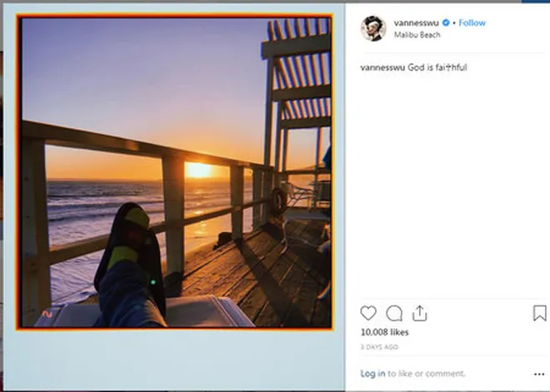Follow the vannesswu account
Viewport: 550px width, 392px height.
pos(472,22)
